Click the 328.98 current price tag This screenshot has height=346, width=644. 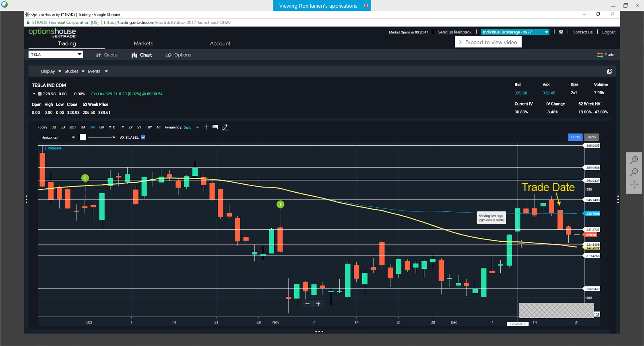point(591,235)
